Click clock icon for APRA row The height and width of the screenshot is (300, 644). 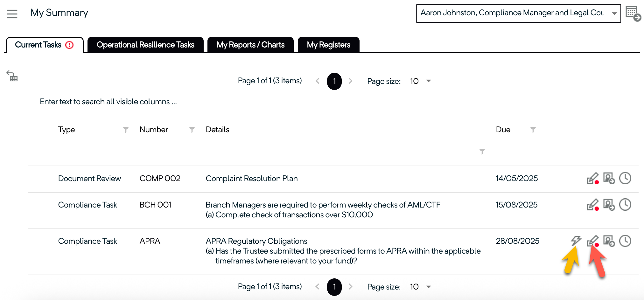(625, 241)
